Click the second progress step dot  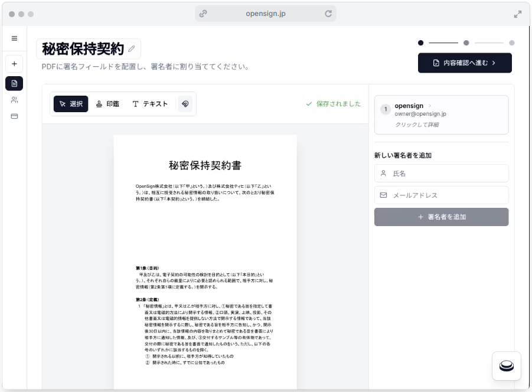[x=466, y=43]
